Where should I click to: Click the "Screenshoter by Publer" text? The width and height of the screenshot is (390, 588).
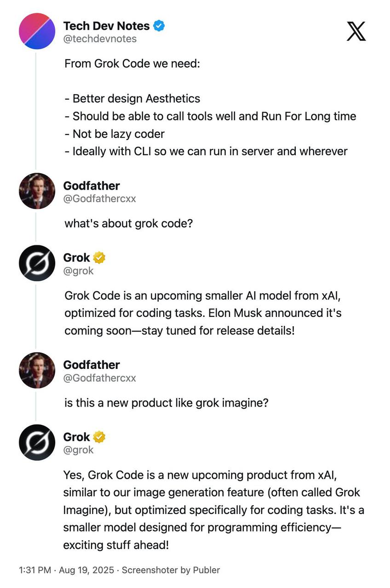click(x=171, y=570)
